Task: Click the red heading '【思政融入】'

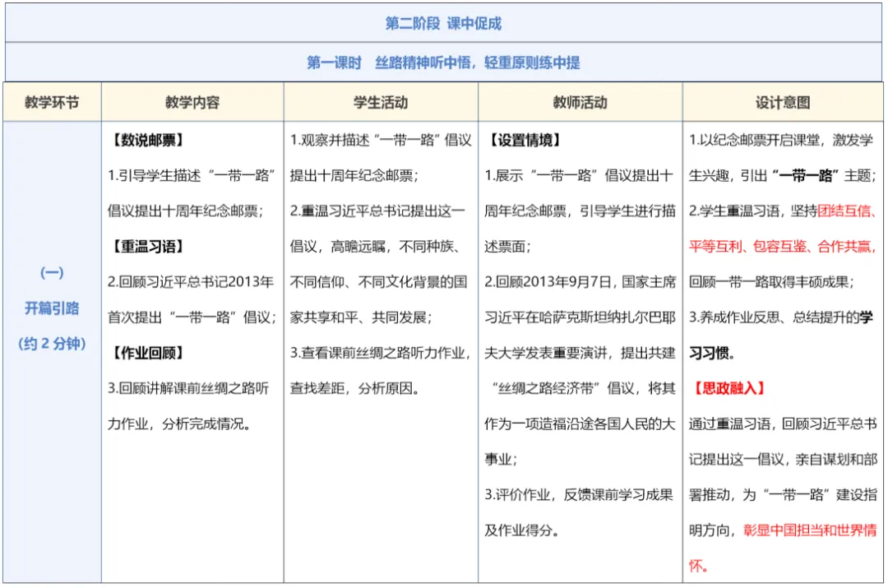Action: tap(728, 389)
